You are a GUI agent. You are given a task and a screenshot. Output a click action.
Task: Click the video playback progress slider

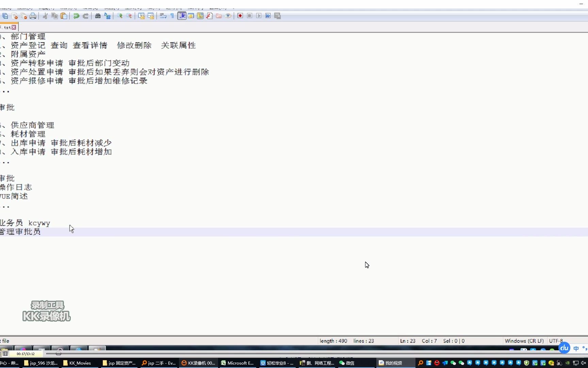[x=58, y=354]
